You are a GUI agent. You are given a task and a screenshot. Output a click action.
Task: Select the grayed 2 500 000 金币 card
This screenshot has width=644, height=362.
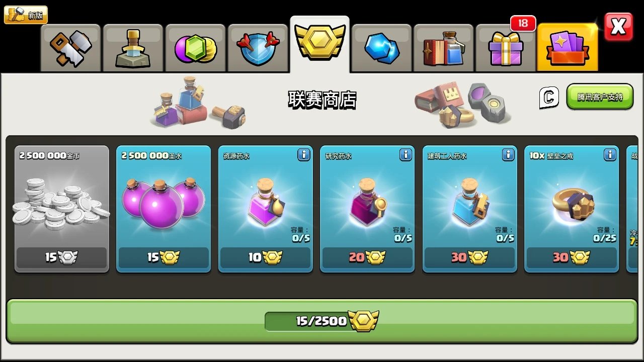62,209
